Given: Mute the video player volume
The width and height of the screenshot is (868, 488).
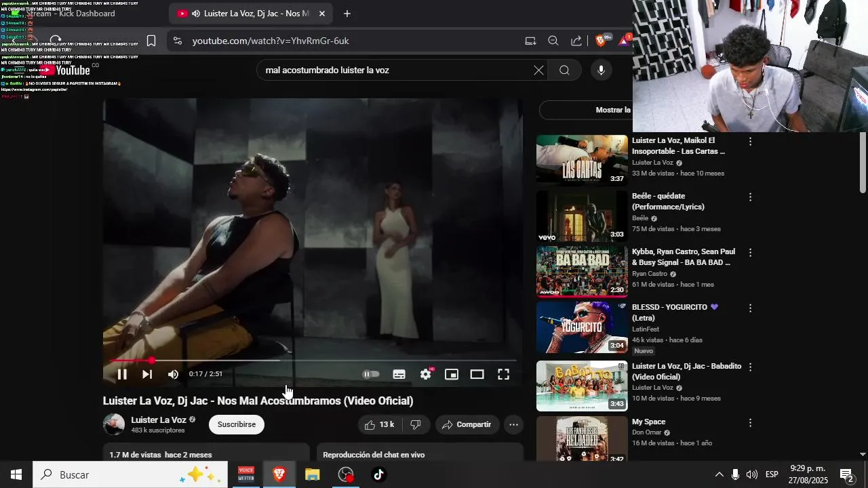Looking at the screenshot, I should (173, 374).
